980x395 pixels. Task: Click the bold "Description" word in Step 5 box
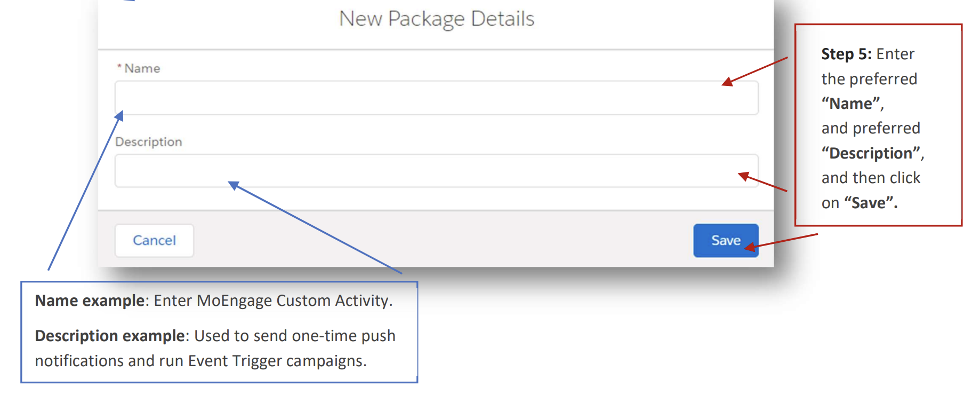[871, 153]
